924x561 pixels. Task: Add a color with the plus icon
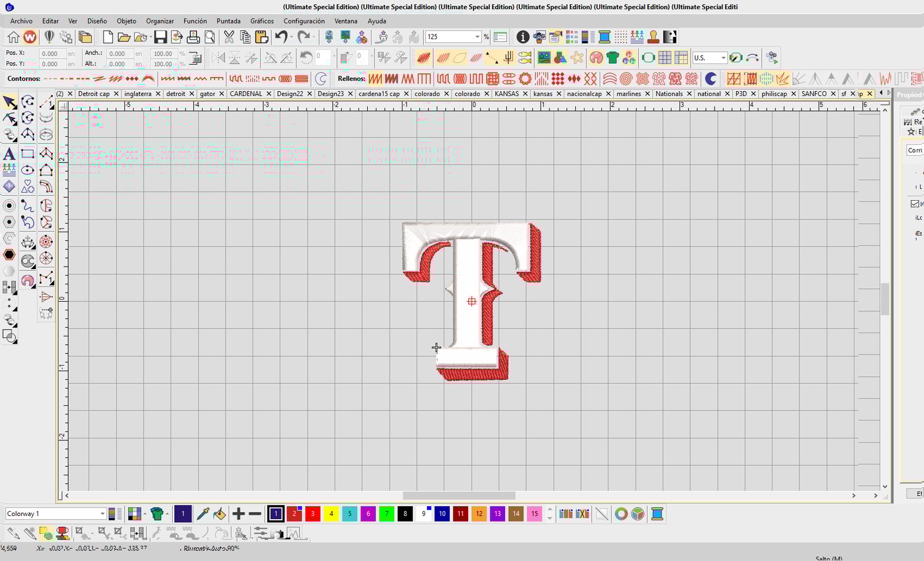pos(238,514)
